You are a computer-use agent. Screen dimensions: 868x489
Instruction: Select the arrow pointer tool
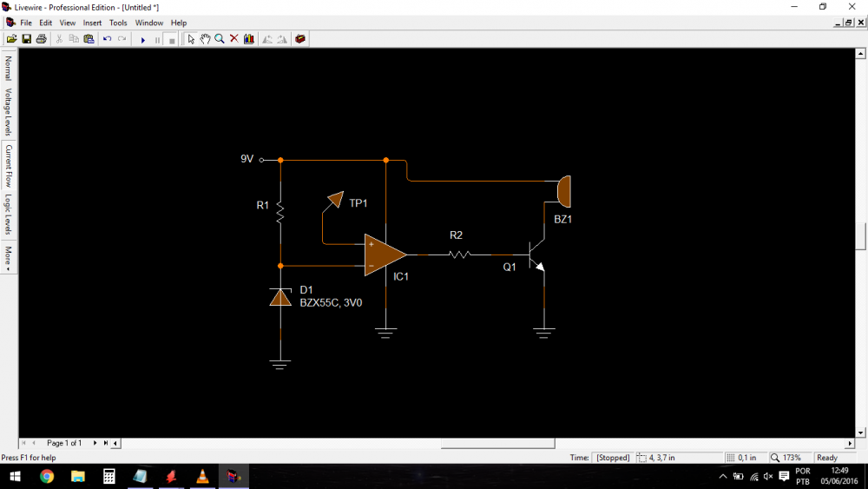pyautogui.click(x=190, y=39)
